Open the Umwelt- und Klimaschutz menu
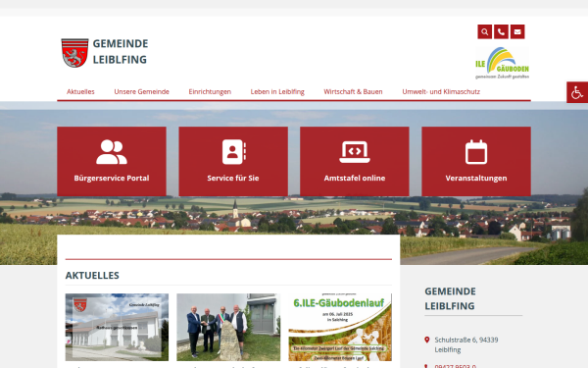The image size is (588, 368). coord(441,91)
